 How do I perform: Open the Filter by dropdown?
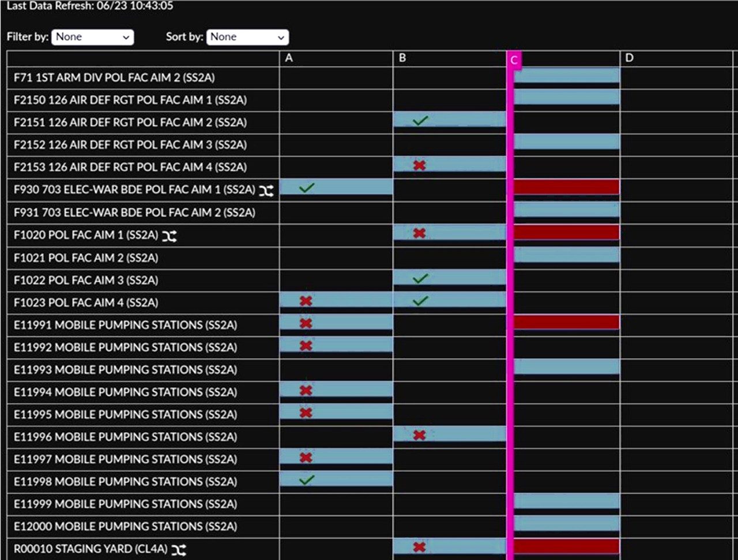[x=92, y=37]
